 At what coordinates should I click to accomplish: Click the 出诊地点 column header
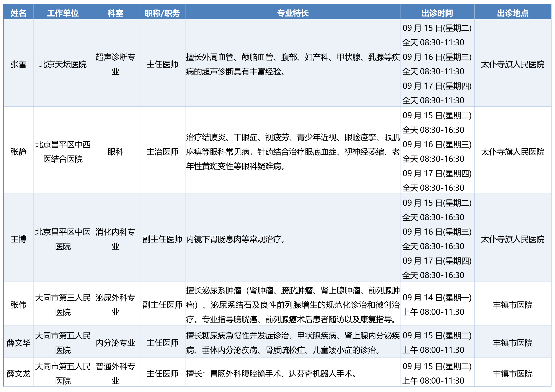tap(513, 13)
